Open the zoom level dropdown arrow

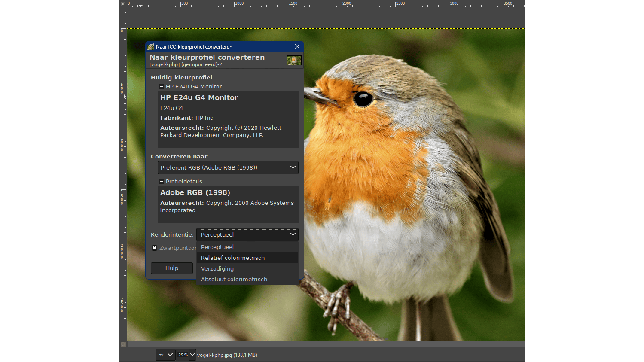coord(192,355)
